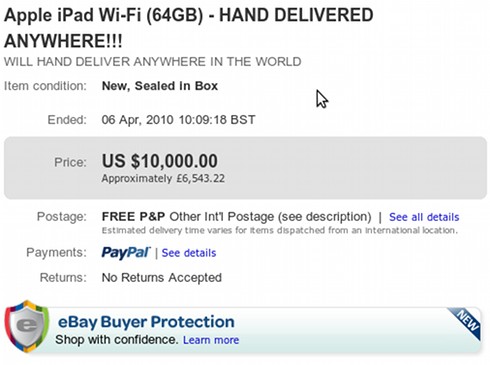490x365 pixels.
Task: Click the eBay shield logo icon
Action: pyautogui.click(x=27, y=326)
